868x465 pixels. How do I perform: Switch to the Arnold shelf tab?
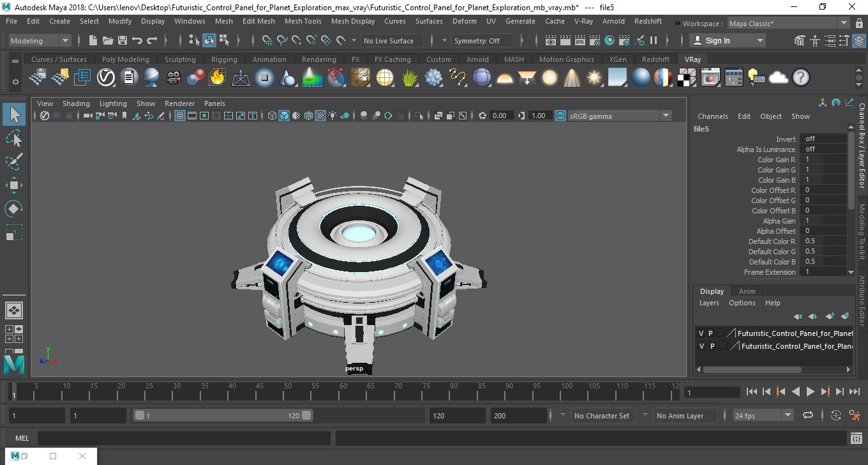point(477,59)
